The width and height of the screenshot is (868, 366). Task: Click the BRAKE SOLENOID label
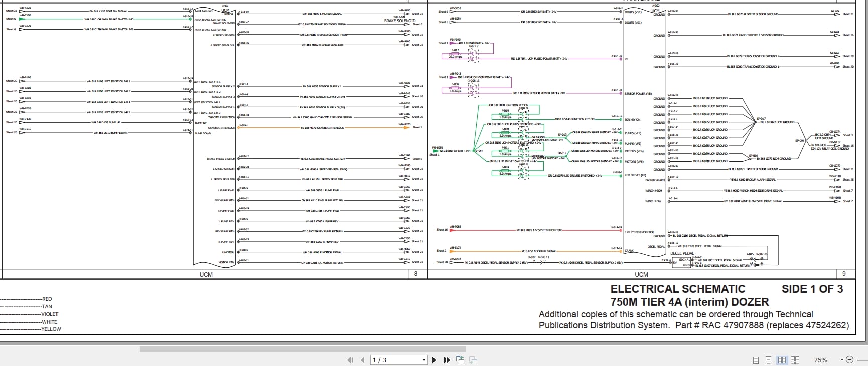(x=400, y=21)
